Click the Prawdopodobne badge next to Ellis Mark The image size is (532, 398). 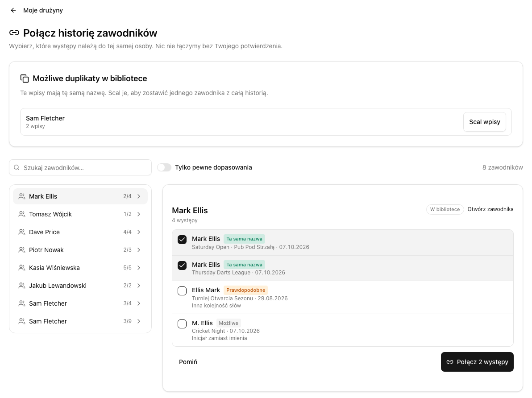pyautogui.click(x=245, y=290)
